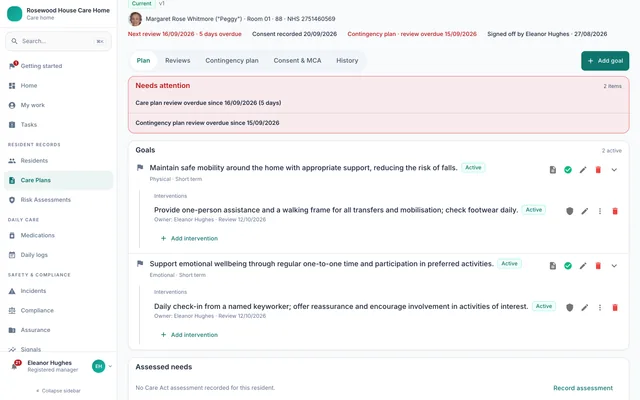Delete the daily check-in intervention

point(615,307)
